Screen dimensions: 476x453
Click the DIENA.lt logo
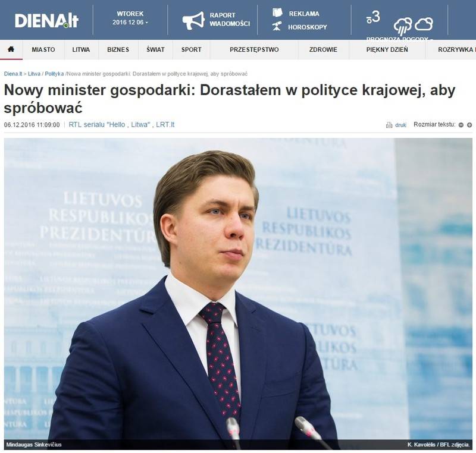click(46, 21)
